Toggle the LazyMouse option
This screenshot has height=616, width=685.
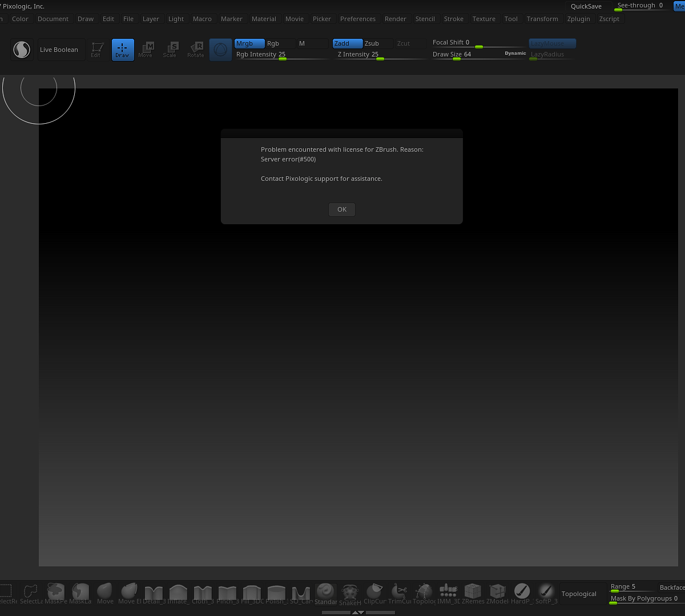(552, 43)
